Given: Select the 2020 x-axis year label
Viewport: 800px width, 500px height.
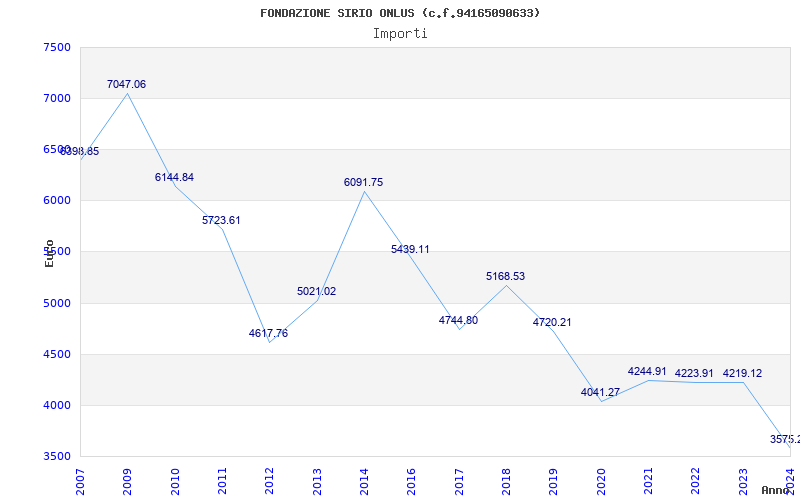Looking at the screenshot, I should point(601,482).
